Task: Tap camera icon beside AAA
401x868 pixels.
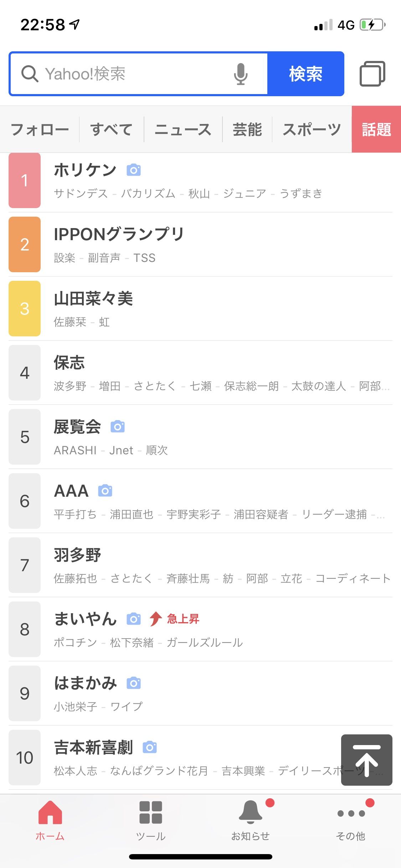Action: point(105,491)
